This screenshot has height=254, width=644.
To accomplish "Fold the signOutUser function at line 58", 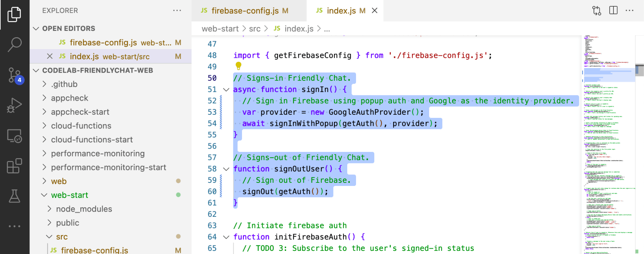I will [226, 169].
